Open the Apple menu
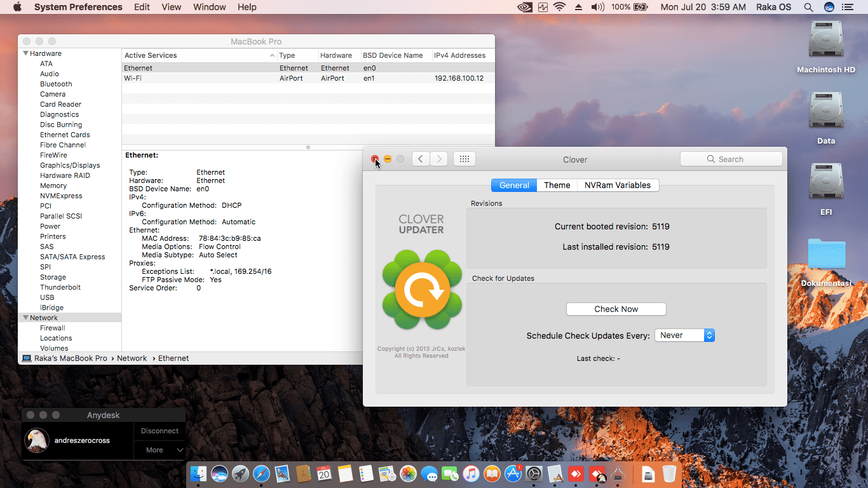 (17, 7)
